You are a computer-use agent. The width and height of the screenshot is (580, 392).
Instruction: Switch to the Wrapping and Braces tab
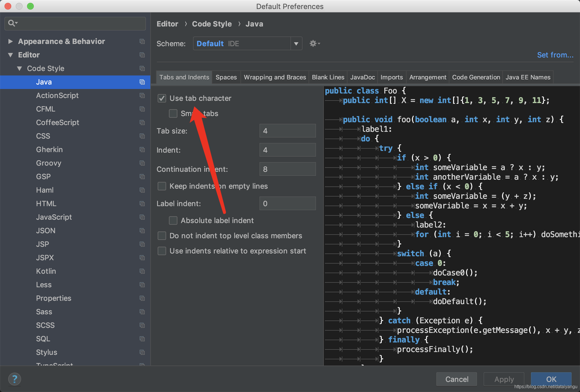point(275,77)
